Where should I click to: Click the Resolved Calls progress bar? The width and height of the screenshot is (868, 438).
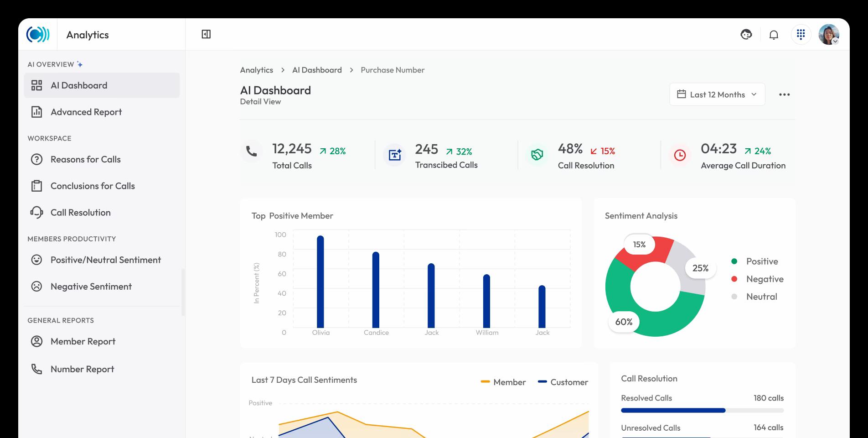(x=702, y=410)
